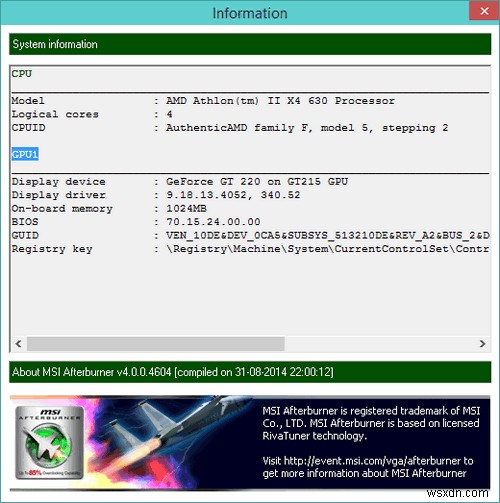This screenshot has height=503, width=500.
Task: Click the Logical cores label
Action: pyautogui.click(x=55, y=114)
